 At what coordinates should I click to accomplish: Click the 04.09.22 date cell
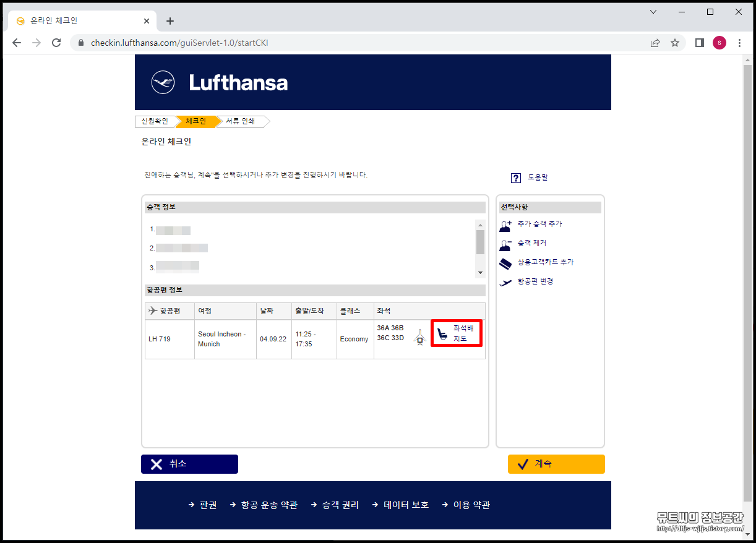tap(274, 339)
